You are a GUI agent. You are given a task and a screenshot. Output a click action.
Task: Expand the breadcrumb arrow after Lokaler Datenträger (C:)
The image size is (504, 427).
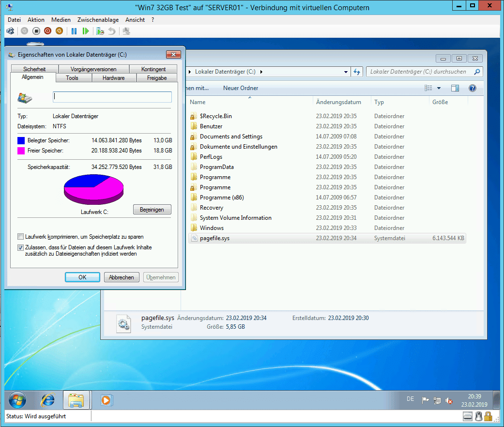261,72
